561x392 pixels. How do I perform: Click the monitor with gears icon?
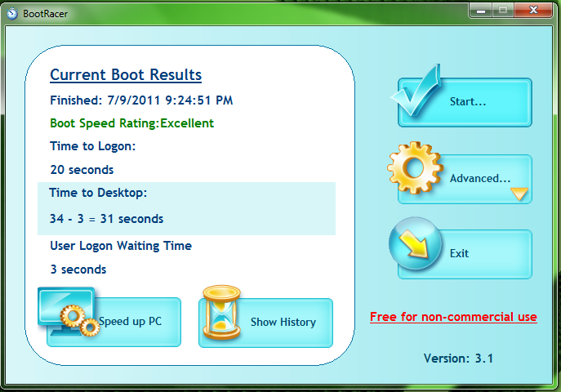pyautogui.click(x=69, y=311)
